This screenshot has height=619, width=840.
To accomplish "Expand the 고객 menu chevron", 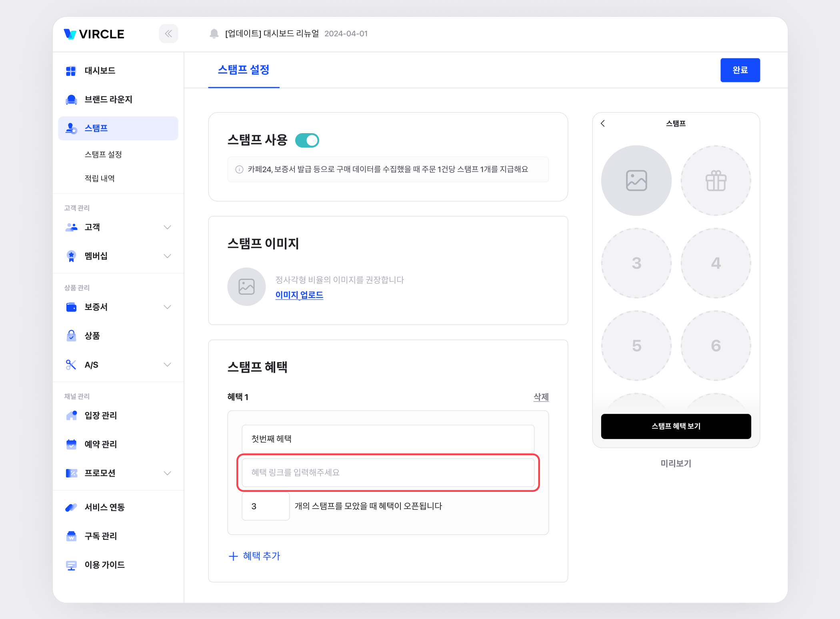I will (x=167, y=227).
